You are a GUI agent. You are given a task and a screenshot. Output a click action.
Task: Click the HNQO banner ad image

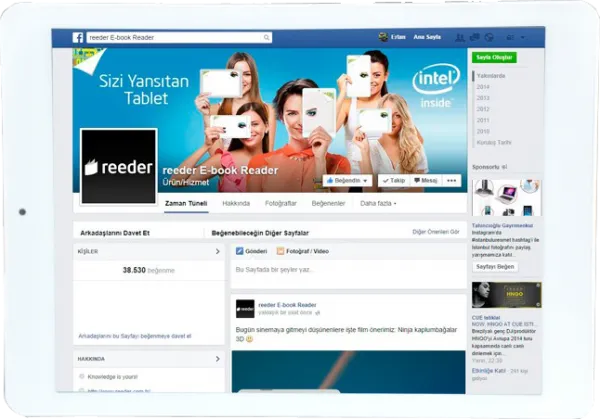coord(507,295)
